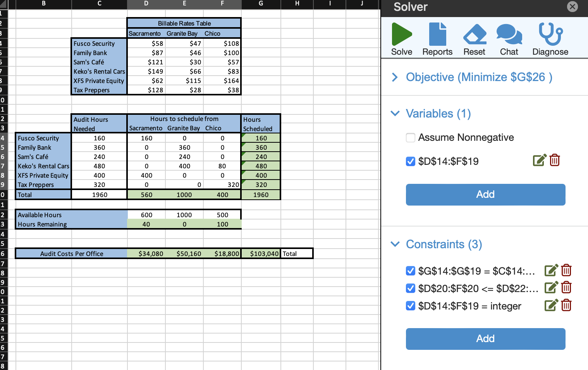Select column D header
The width and height of the screenshot is (588, 370).
point(146,4)
